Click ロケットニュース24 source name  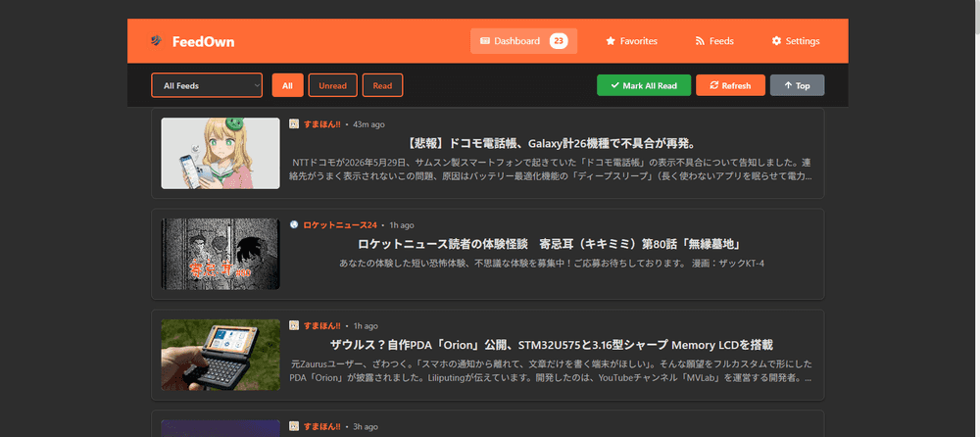[340, 225]
